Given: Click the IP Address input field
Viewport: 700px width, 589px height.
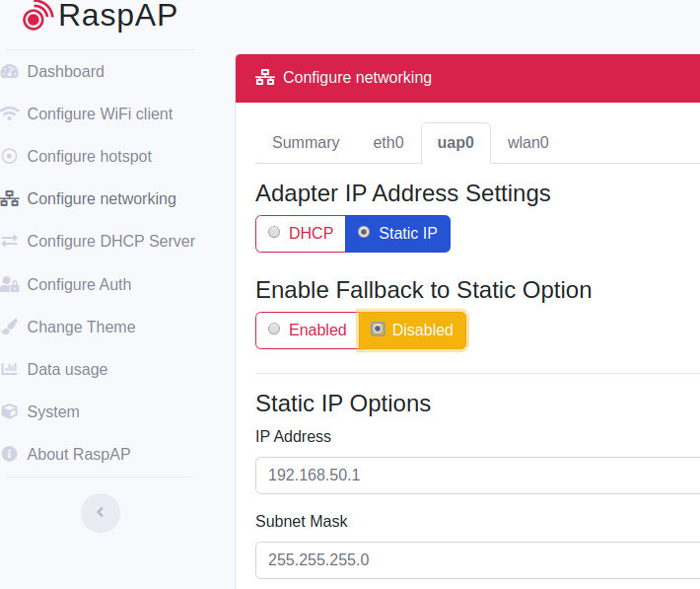Looking at the screenshot, I should (478, 476).
